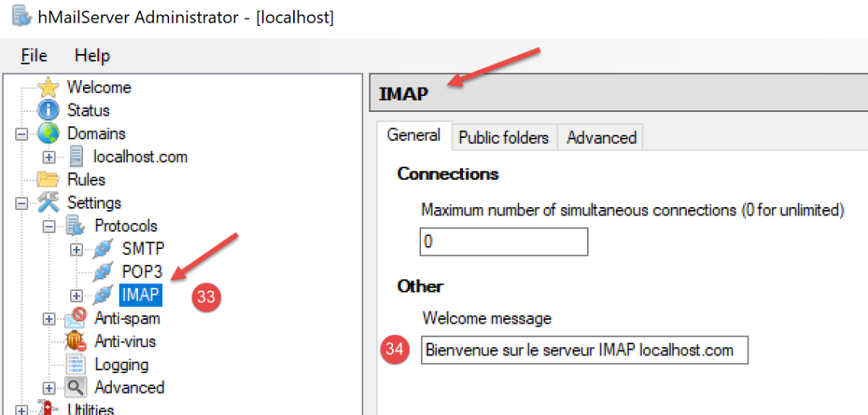
Task: Click the SMTP plug icon
Action: tap(103, 249)
